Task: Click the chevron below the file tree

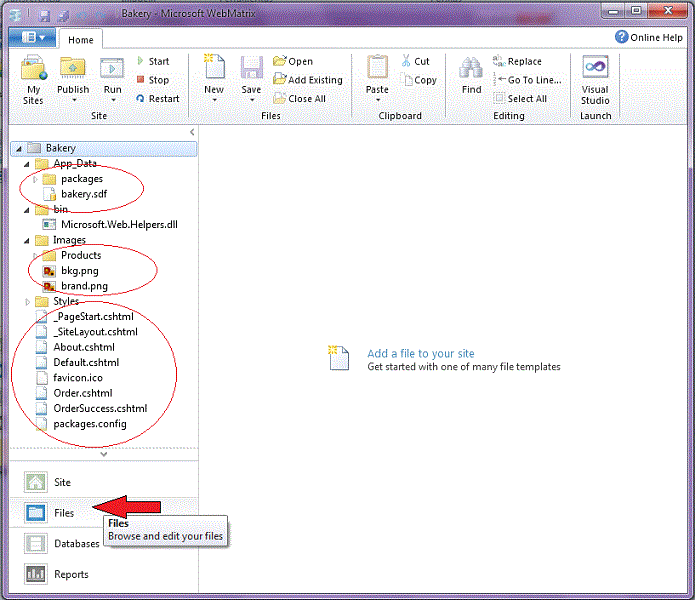Action: [x=104, y=454]
